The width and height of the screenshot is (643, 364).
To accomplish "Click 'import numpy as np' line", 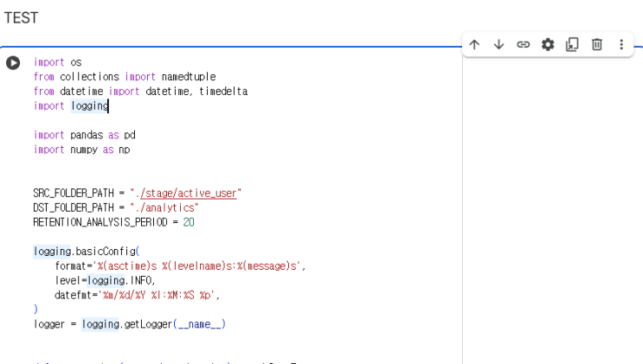I will [x=82, y=150].
